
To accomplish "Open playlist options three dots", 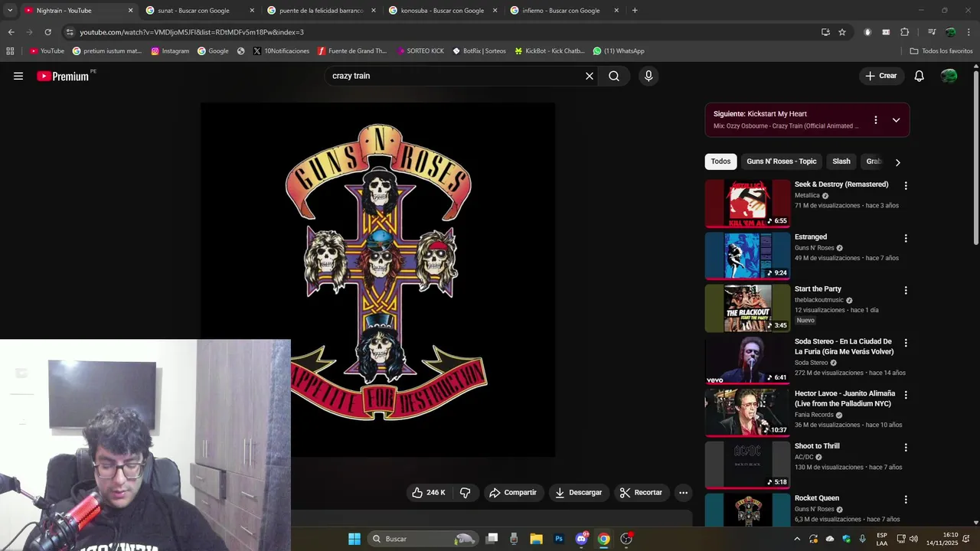I will (877, 120).
